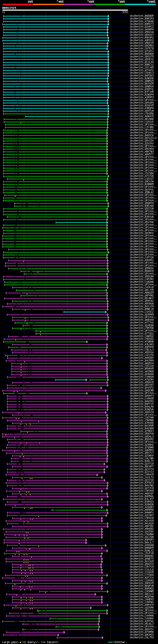Select the UniRef100_B4FQV3 hit
Viewport: 158px width, 644px height.
click(142, 76)
